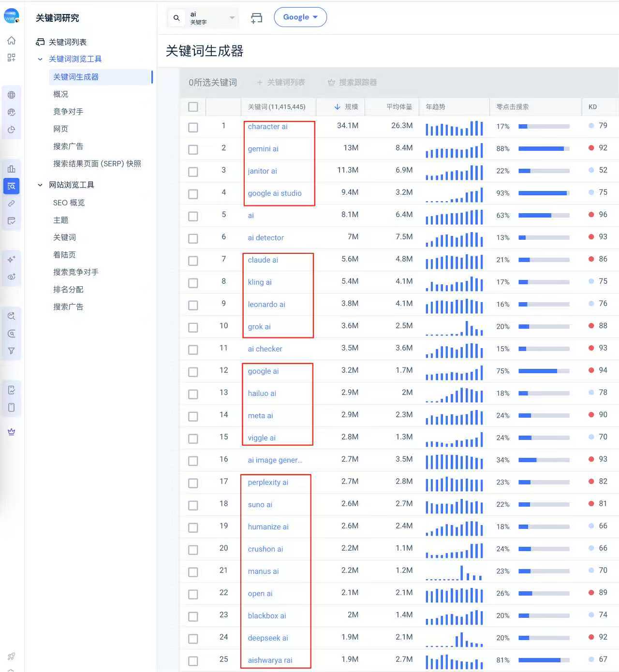Open 搜索结果页面 (SERP) 快照

click(97, 164)
